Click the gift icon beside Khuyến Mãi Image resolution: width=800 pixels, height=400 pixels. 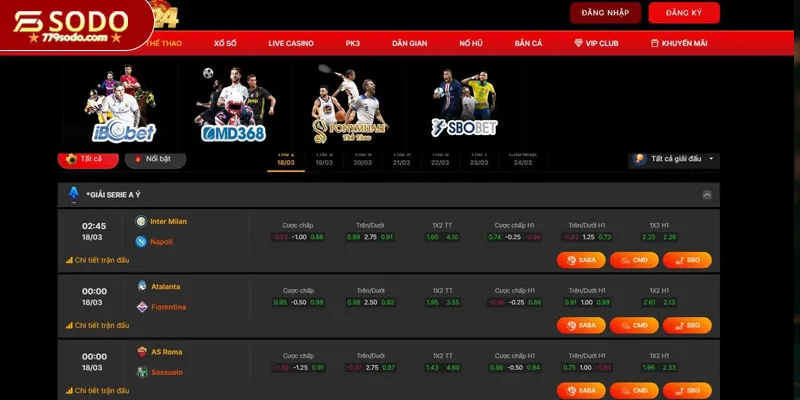[x=655, y=43]
